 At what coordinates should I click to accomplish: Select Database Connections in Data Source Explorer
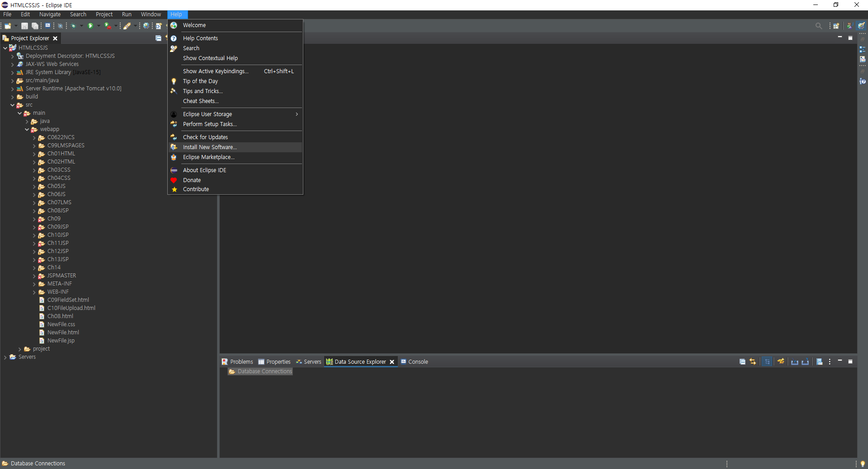click(260, 371)
